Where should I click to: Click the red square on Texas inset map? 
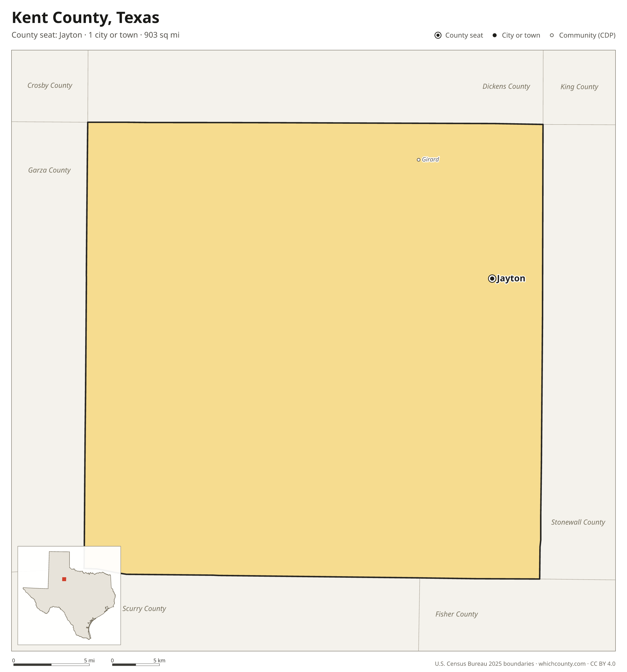[x=64, y=579]
